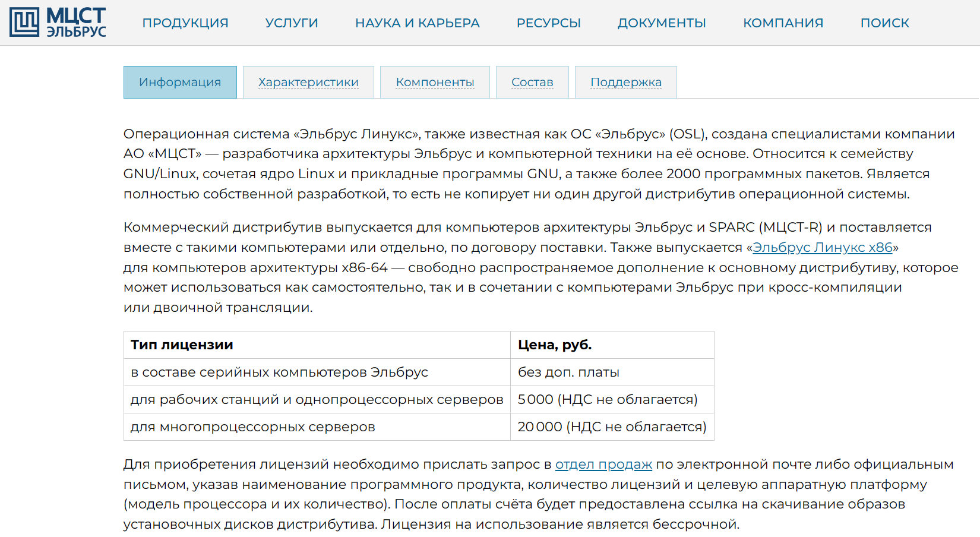Open the Продукция menu
The width and height of the screenshot is (980, 537).
tap(185, 23)
